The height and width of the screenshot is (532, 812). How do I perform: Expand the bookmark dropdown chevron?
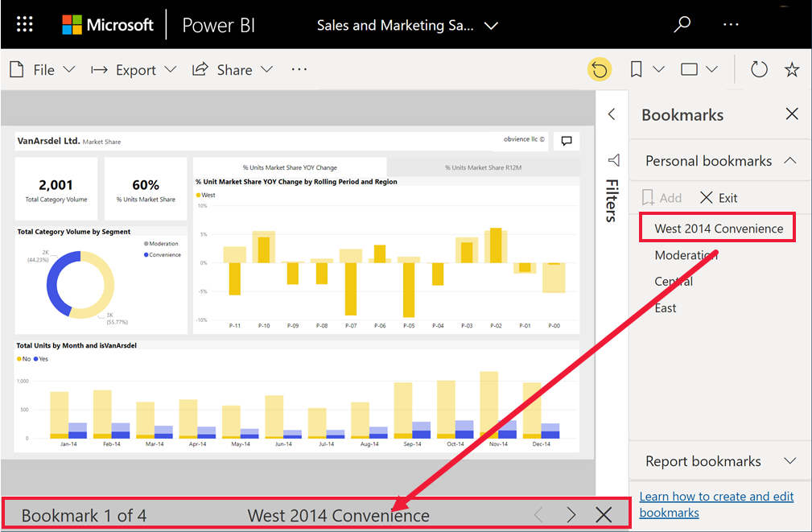[x=658, y=69]
